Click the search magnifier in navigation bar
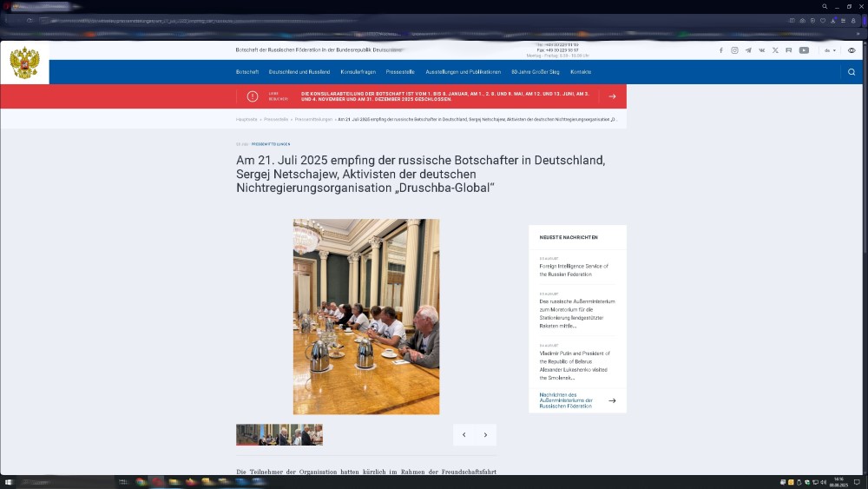 point(852,72)
